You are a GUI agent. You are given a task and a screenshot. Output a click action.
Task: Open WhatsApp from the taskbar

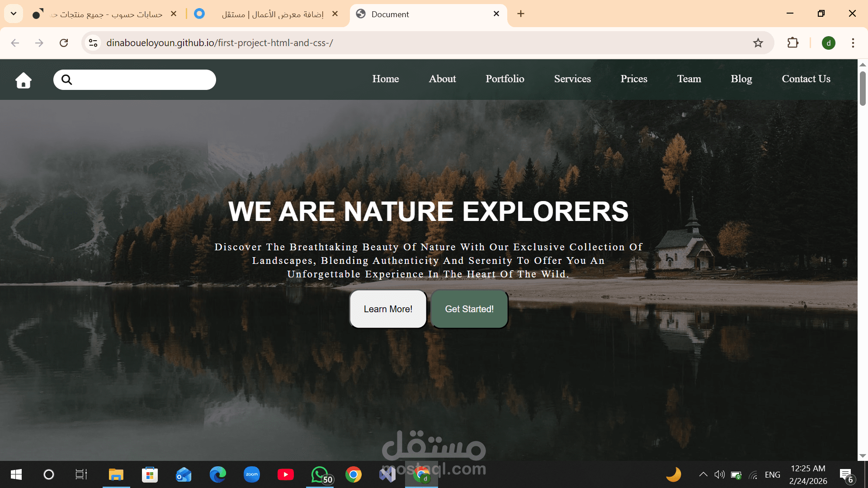[320, 474]
